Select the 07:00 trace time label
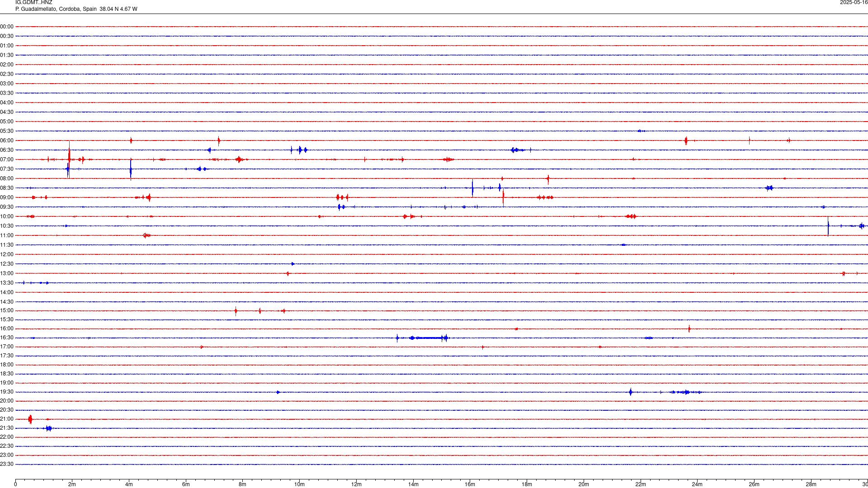868x488 pixels. tap(7, 160)
